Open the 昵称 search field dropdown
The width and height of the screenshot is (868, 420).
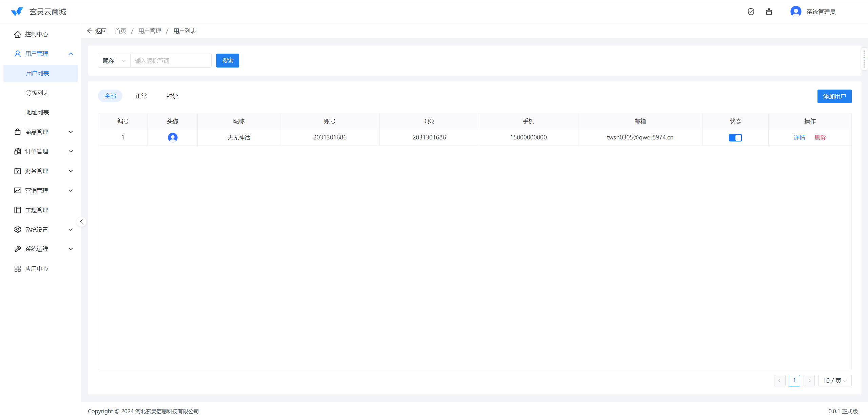pyautogui.click(x=114, y=61)
